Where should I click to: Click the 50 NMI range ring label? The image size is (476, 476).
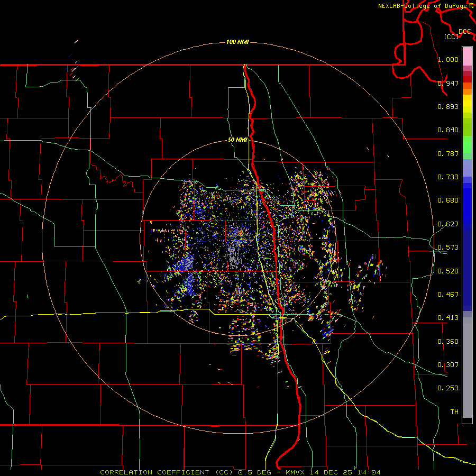coord(237,140)
